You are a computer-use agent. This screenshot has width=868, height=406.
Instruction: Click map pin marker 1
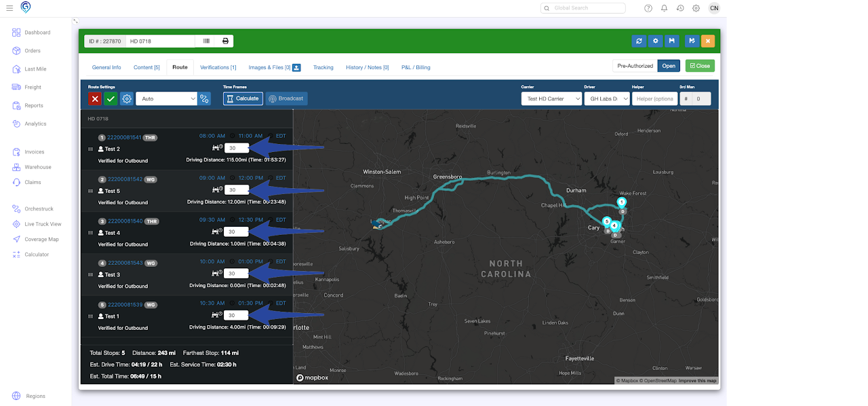tap(622, 202)
